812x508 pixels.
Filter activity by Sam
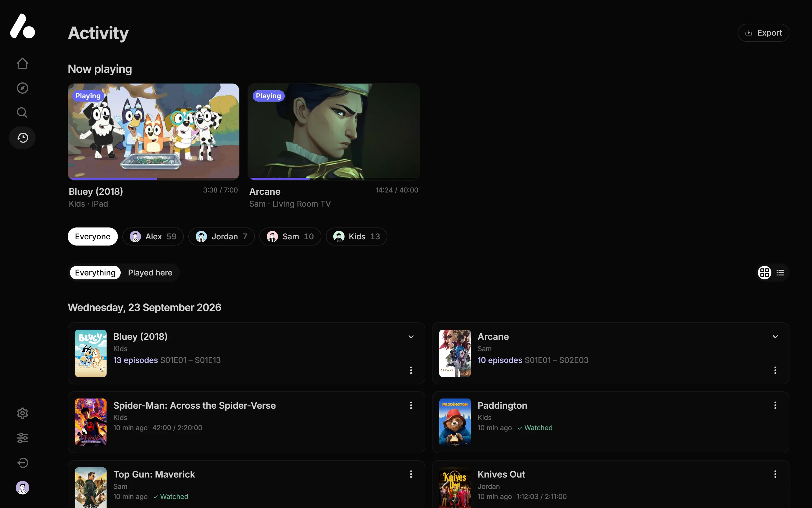pyautogui.click(x=290, y=237)
